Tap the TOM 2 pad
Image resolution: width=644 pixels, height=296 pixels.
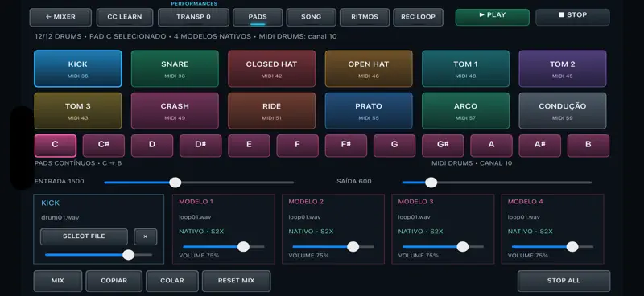pyautogui.click(x=563, y=68)
